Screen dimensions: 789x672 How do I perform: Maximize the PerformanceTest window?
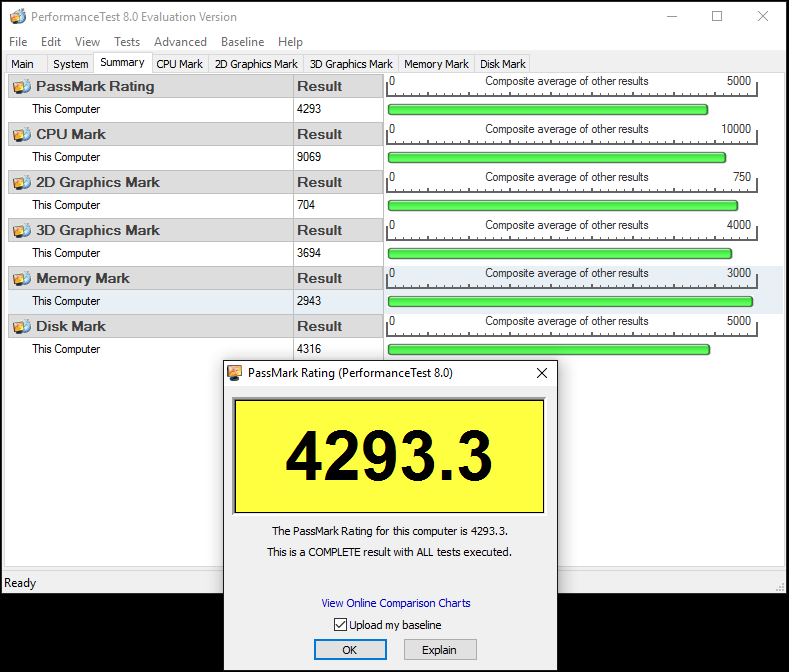[x=717, y=16]
